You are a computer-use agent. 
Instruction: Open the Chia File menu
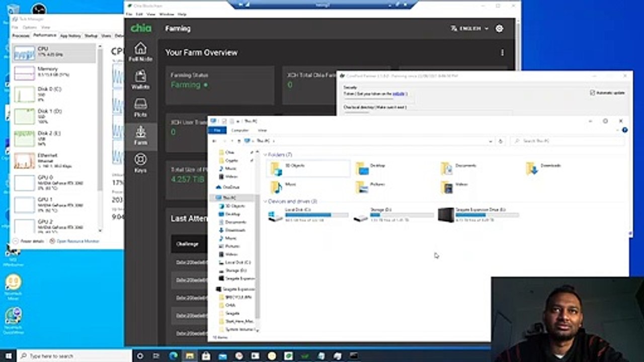click(129, 14)
